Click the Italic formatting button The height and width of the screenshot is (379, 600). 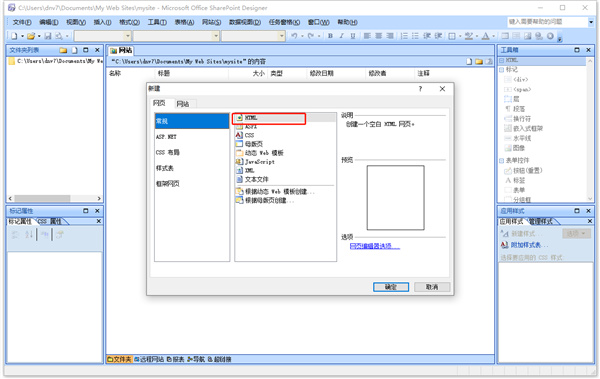(341, 36)
